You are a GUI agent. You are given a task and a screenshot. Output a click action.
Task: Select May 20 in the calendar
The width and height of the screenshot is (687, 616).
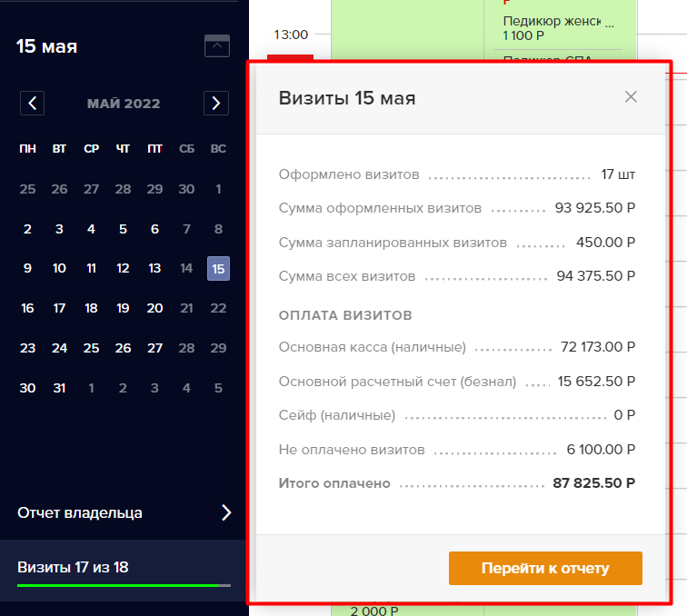click(154, 308)
